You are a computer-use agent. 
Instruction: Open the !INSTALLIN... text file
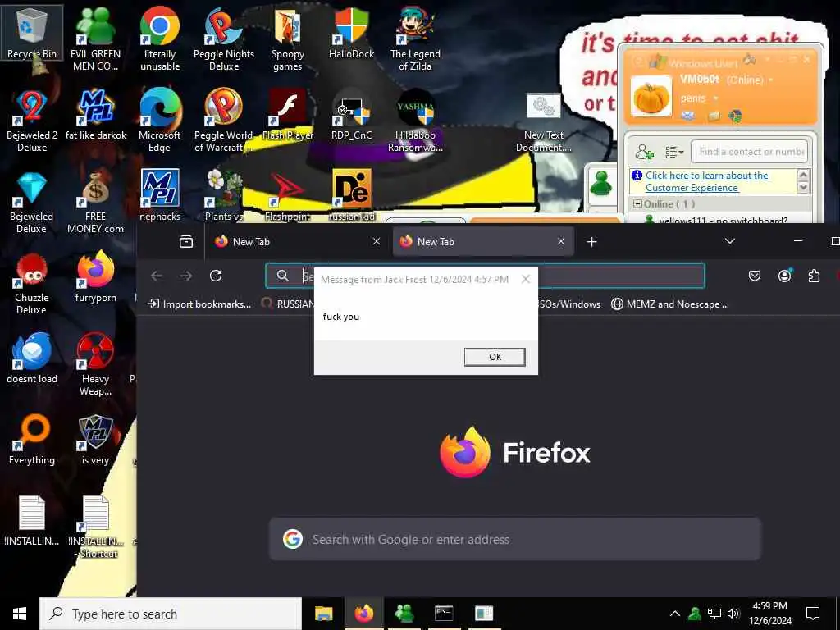click(32, 521)
